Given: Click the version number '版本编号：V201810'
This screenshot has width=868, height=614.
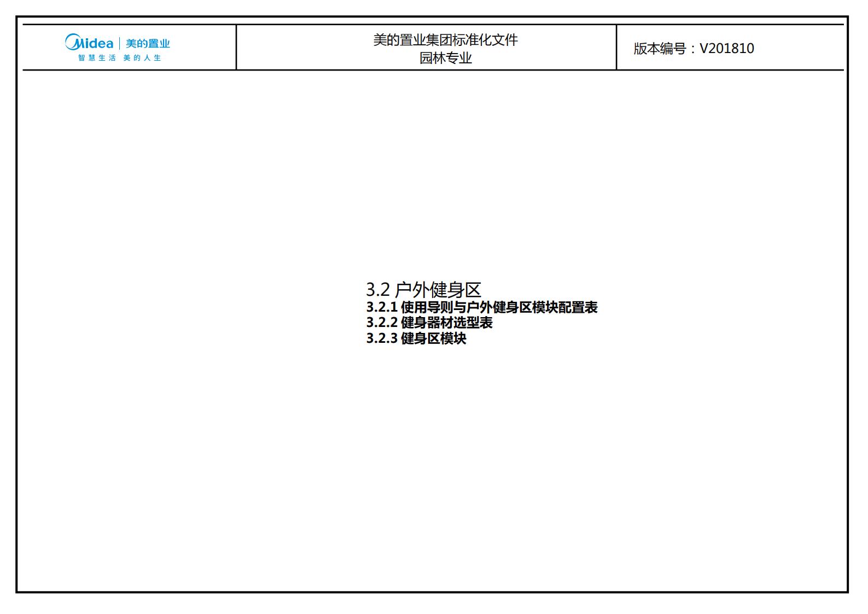Looking at the screenshot, I should (694, 48).
